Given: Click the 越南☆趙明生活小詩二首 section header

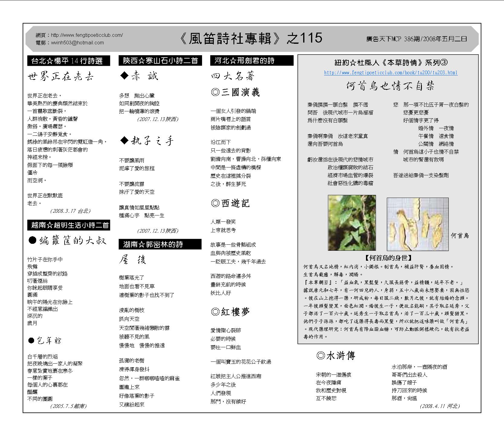Looking at the screenshot, I should pos(69,225).
